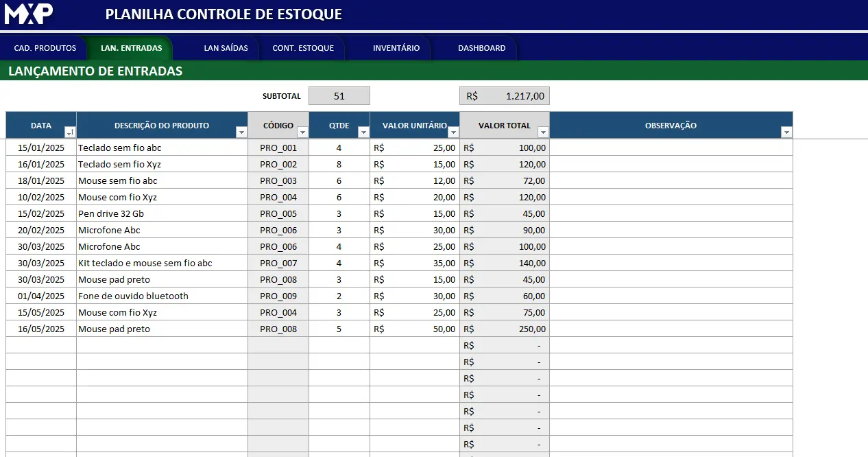Open the DATA column sort filter arrow

coord(69,132)
